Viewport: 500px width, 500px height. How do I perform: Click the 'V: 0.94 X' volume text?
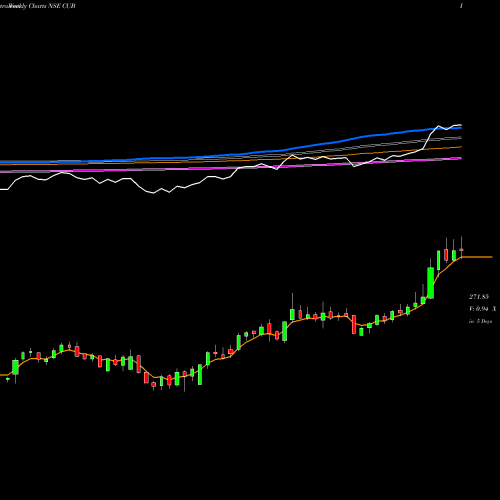coord(483,309)
